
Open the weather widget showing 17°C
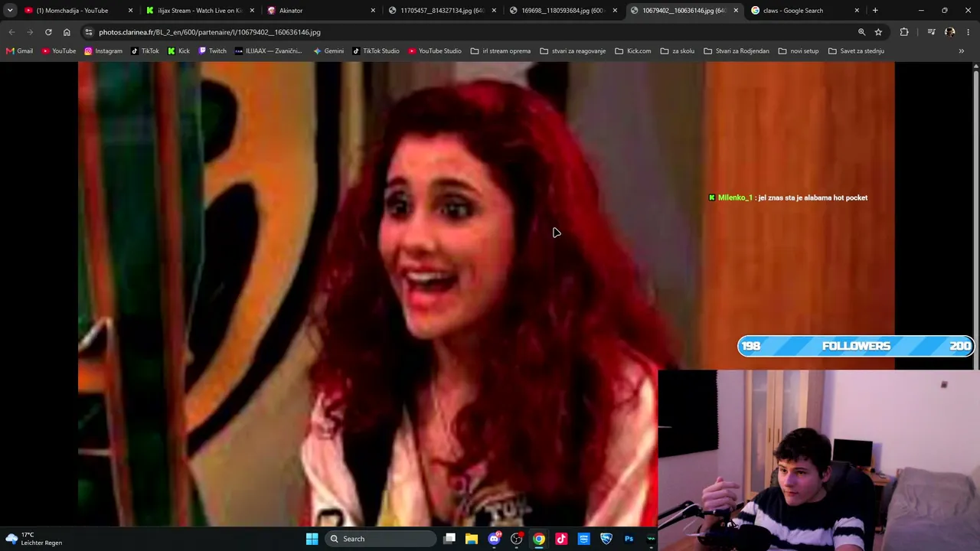33,539
